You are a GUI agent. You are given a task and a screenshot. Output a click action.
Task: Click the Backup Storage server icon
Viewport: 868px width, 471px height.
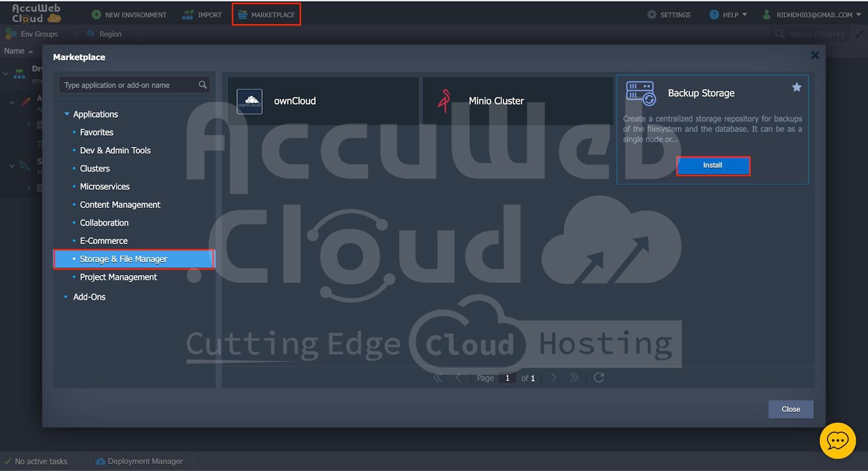pyautogui.click(x=640, y=93)
